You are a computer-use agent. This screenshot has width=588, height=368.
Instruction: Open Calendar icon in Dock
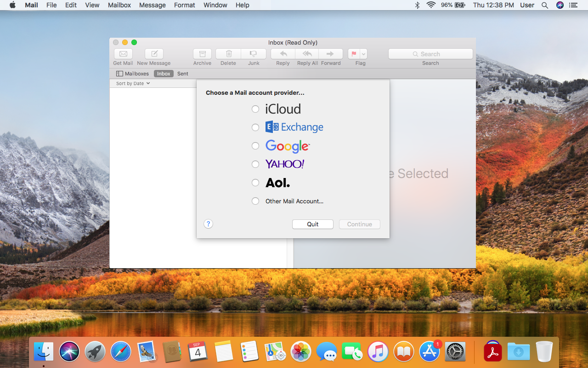pyautogui.click(x=198, y=352)
